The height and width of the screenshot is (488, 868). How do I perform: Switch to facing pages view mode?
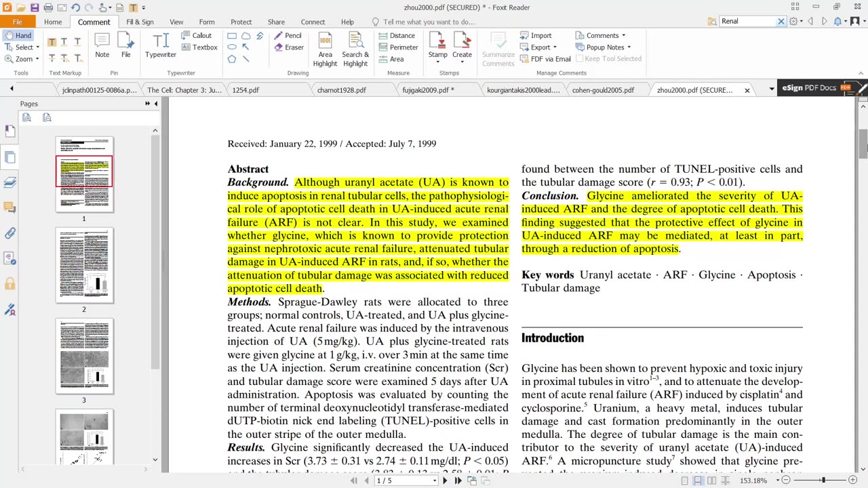coord(711,481)
